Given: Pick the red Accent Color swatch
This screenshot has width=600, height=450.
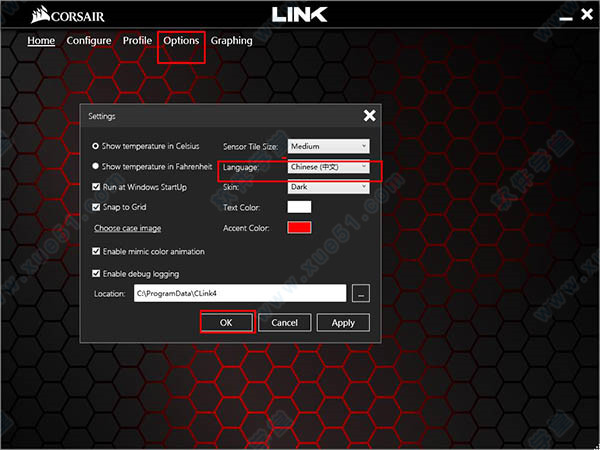Looking at the screenshot, I should coord(299,228).
